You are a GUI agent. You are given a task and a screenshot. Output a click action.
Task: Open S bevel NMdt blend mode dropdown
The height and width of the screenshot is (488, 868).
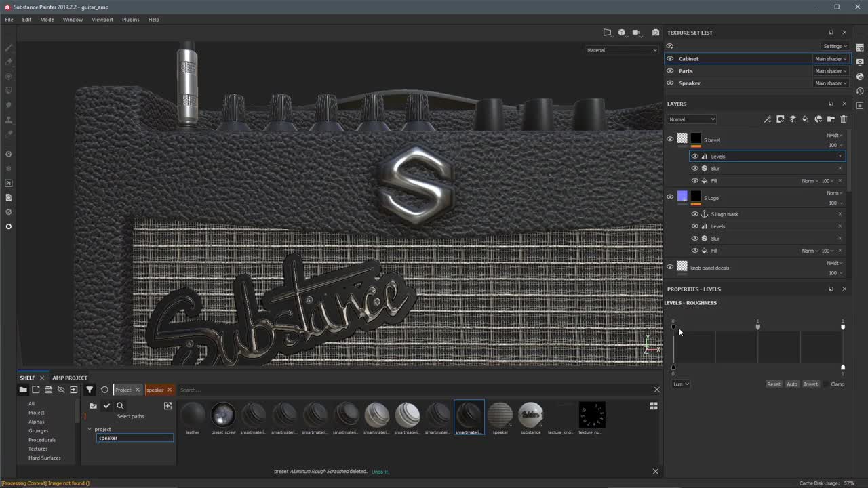(834, 136)
